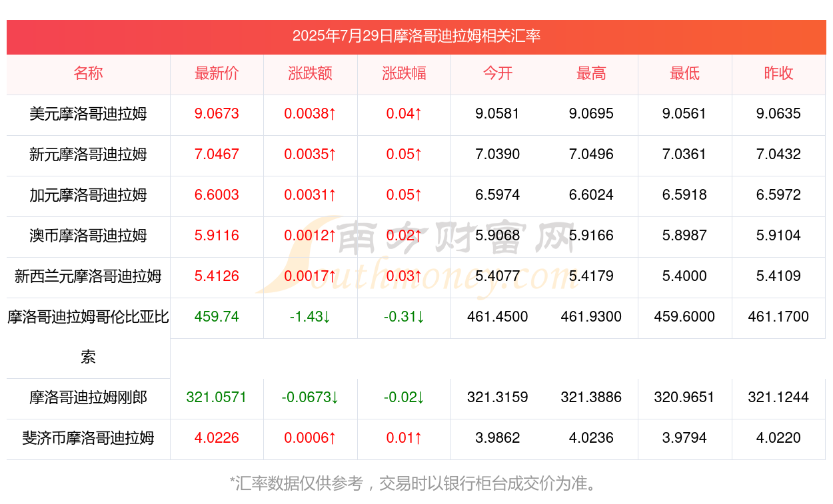Click change amount 0.0038↑

(x=311, y=114)
